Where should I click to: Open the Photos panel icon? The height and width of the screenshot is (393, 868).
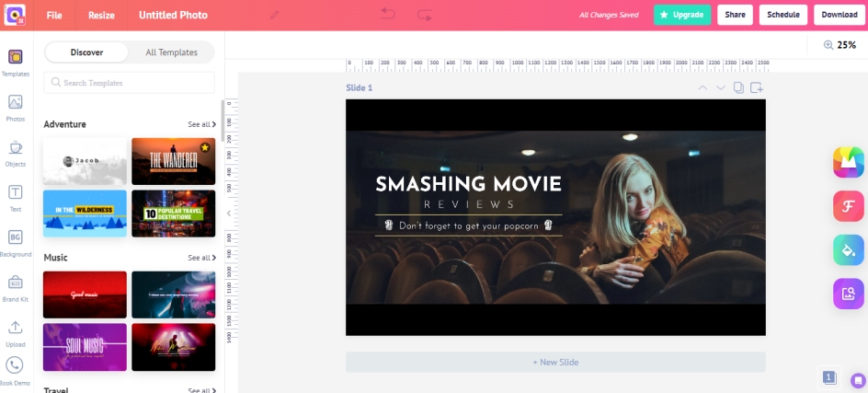(16, 102)
